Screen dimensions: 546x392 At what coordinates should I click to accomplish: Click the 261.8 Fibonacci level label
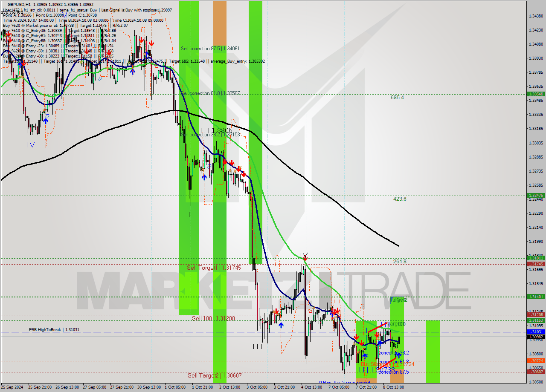(x=400, y=262)
